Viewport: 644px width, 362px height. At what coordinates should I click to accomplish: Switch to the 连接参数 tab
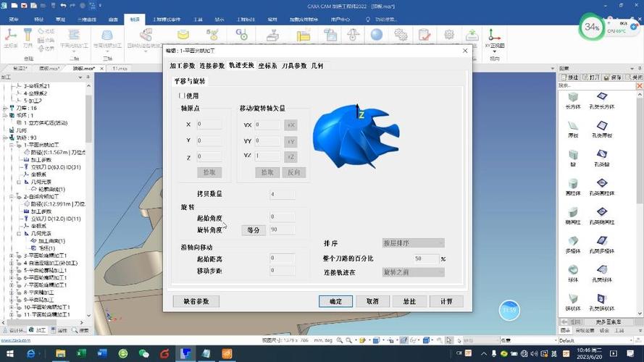(212, 66)
